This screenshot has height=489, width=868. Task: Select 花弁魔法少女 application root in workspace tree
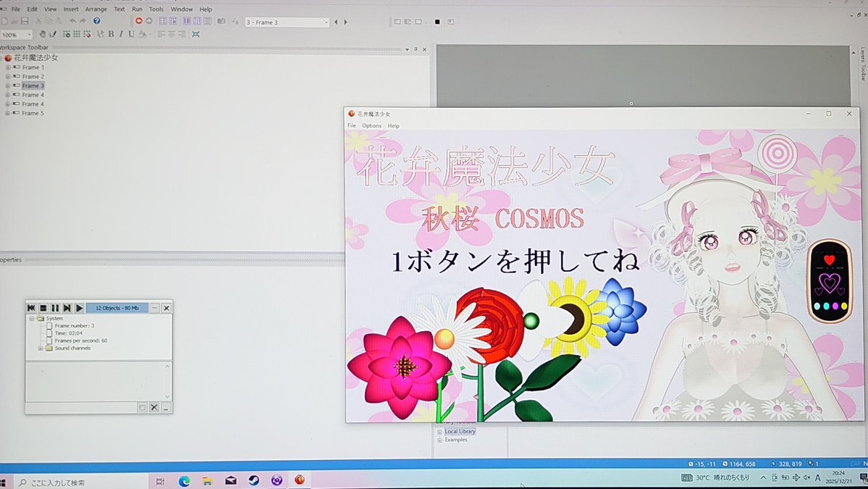[x=36, y=58]
